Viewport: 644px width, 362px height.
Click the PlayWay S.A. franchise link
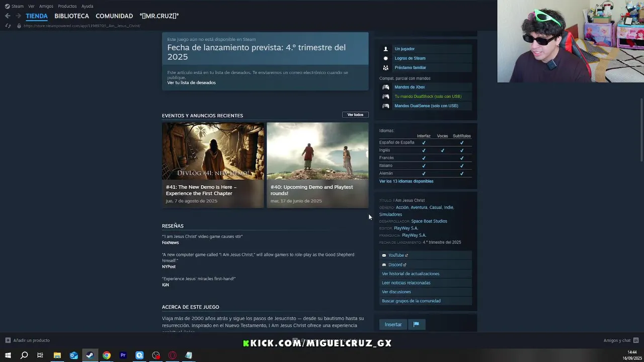pyautogui.click(x=414, y=235)
